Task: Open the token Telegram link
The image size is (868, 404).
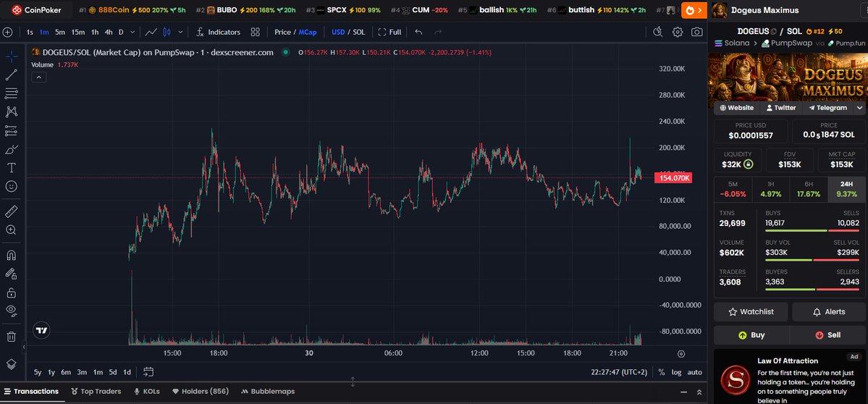Action: (827, 108)
